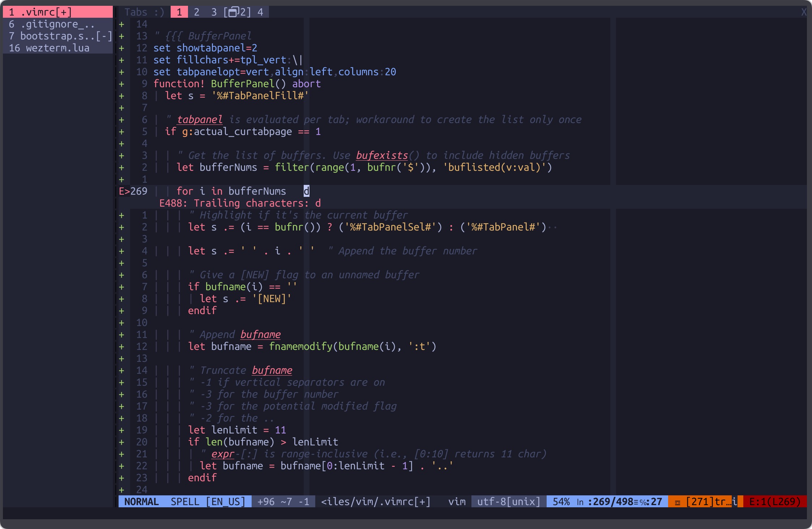Click the 'Give a [NEW] flag' comment line

click(x=304, y=275)
